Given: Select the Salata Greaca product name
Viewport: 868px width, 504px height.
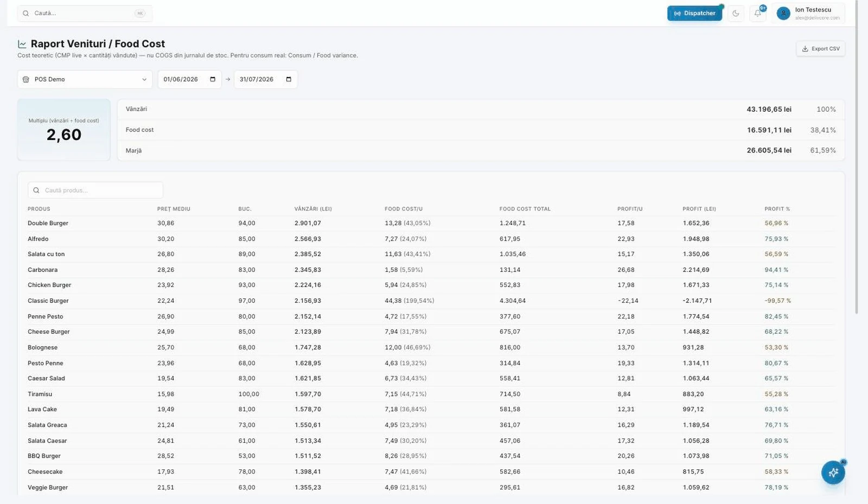Looking at the screenshot, I should [47, 425].
